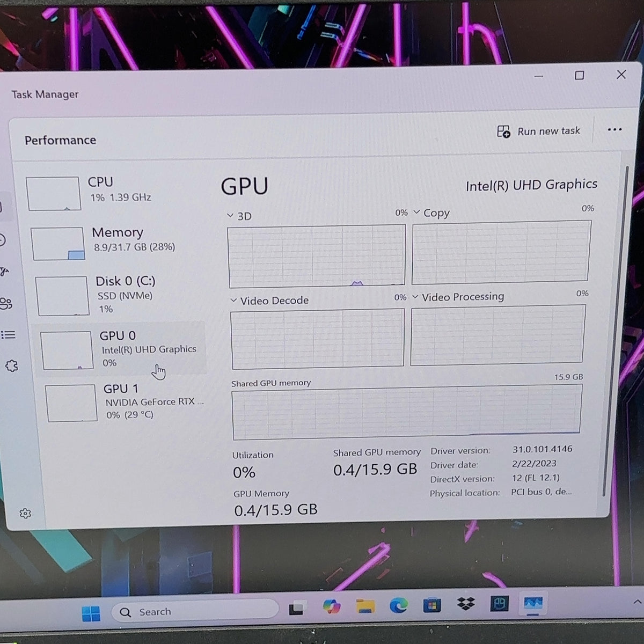Image resolution: width=644 pixels, height=644 pixels.
Task: Open the Services puzzle-piece icon
Action: pos(12,366)
